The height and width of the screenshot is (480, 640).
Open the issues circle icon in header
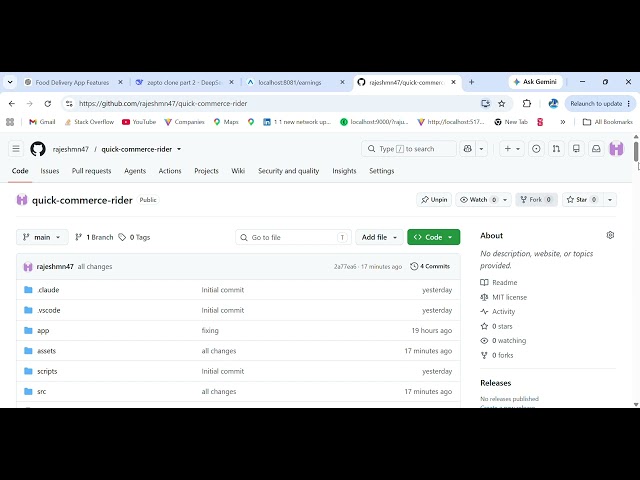tap(536, 149)
